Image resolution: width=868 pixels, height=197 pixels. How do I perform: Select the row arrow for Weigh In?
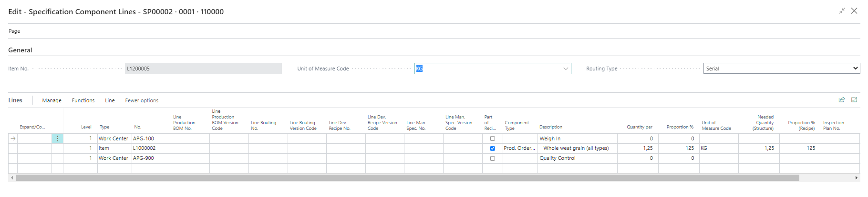13,138
